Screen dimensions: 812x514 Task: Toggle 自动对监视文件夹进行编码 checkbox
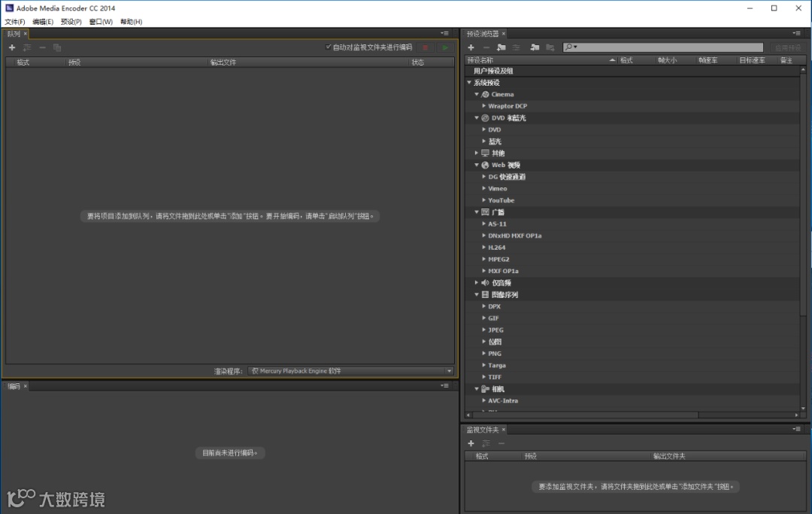tap(329, 47)
